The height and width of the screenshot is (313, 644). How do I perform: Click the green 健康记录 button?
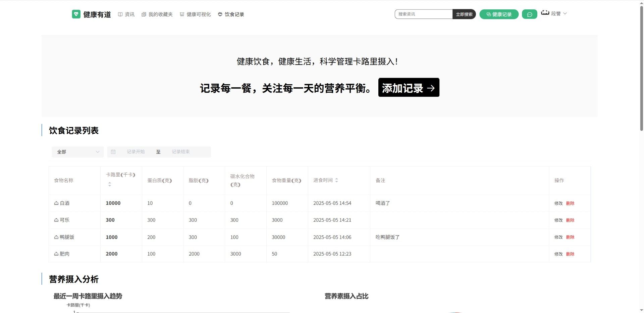click(499, 14)
